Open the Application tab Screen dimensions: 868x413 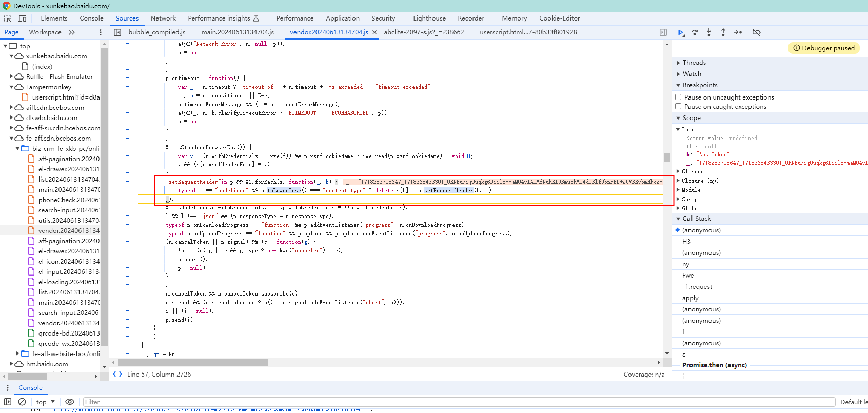click(x=343, y=18)
